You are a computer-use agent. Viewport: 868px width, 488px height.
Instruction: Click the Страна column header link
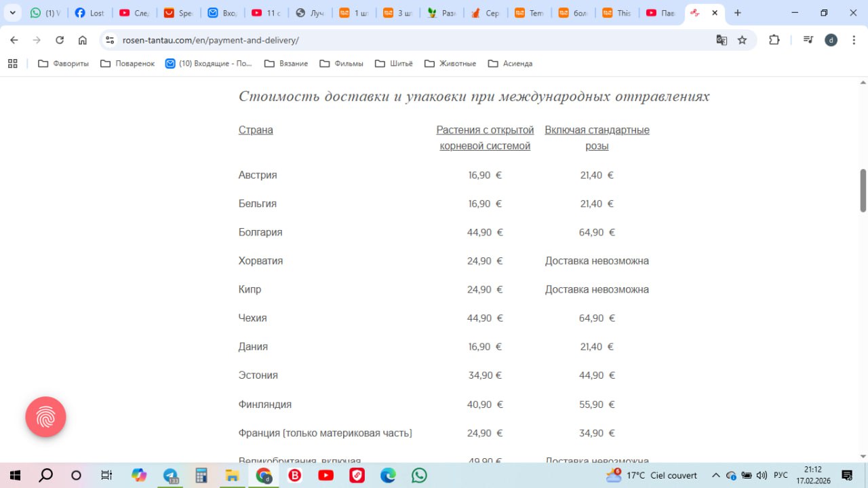(256, 130)
